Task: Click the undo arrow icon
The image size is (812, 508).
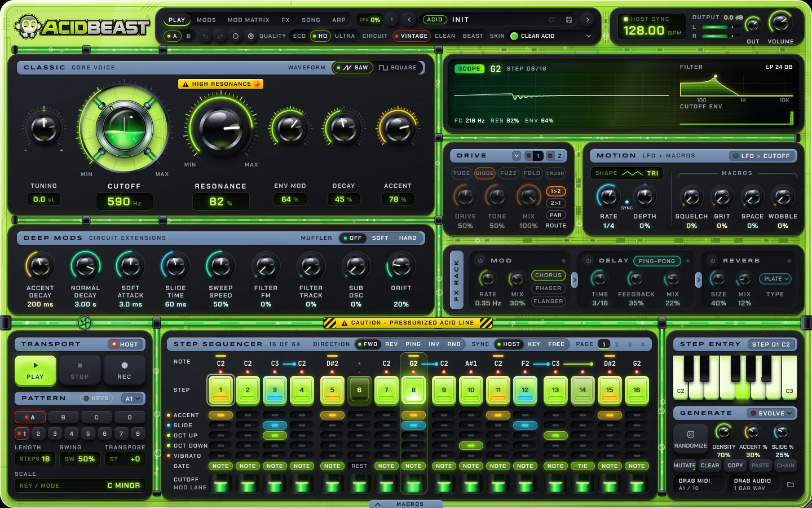Action: (x=206, y=36)
